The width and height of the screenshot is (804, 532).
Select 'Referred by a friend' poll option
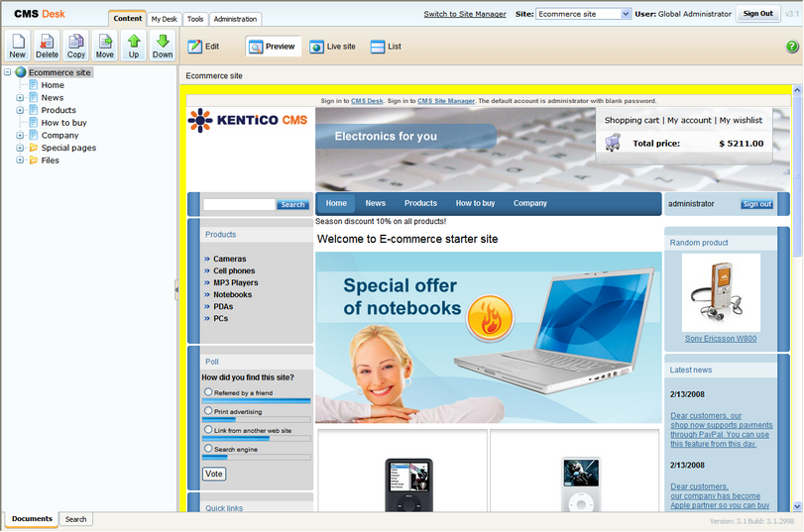(x=208, y=392)
